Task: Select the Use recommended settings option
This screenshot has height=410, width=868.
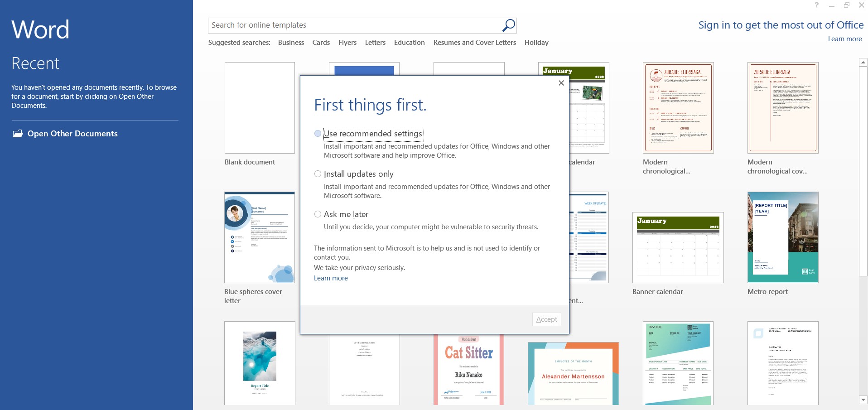Action: coord(318,134)
